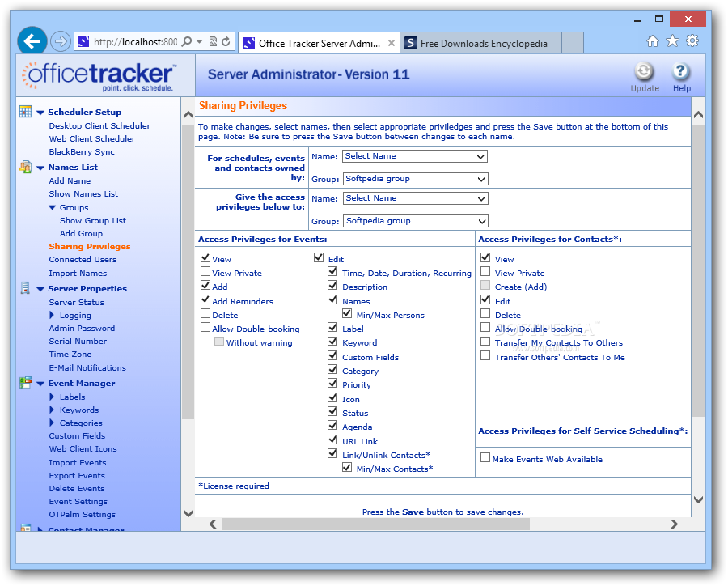
Task: Select the Office Tracker Server Admin tab
Action: coord(319,43)
